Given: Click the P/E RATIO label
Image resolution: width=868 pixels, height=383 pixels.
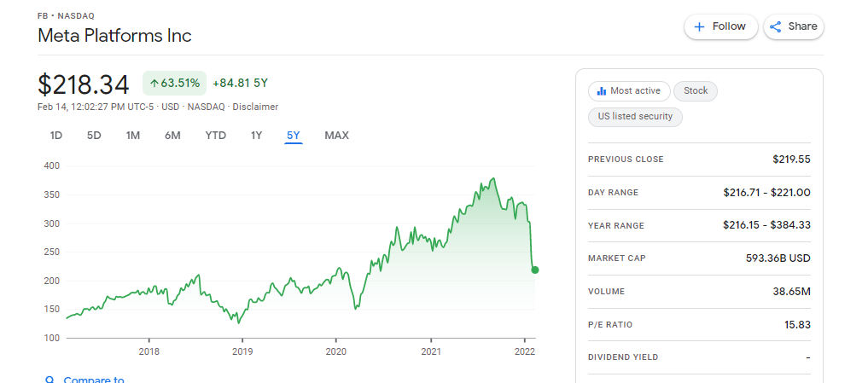Looking at the screenshot, I should pyautogui.click(x=612, y=325).
